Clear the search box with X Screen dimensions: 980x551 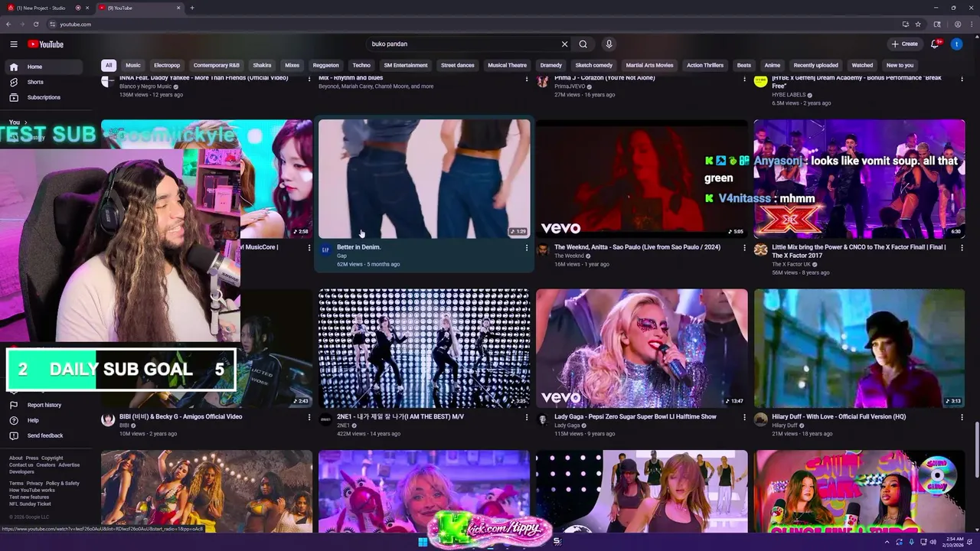[x=565, y=44]
